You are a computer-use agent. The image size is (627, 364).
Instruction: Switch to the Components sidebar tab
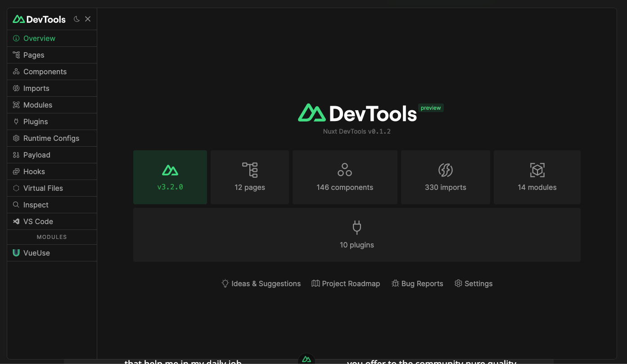click(52, 72)
